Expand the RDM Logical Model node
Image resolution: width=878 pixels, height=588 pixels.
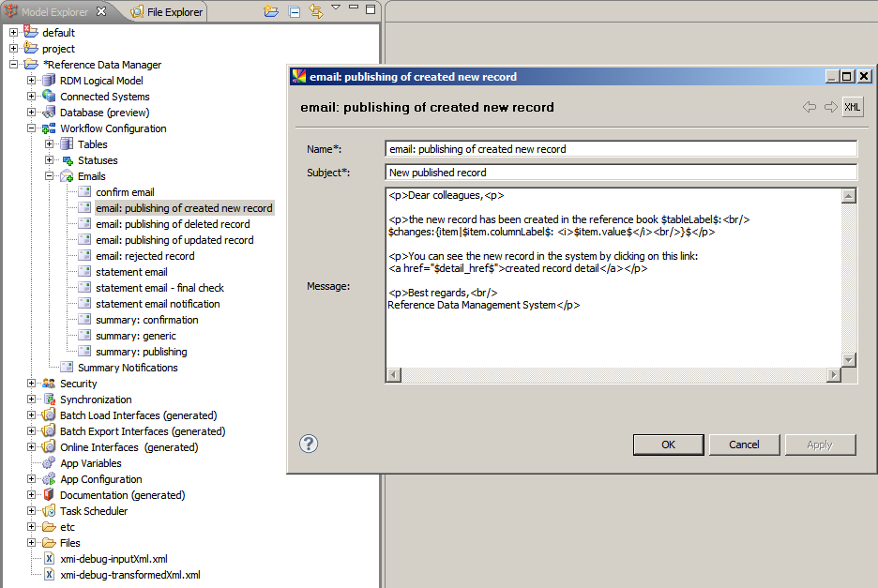32,81
